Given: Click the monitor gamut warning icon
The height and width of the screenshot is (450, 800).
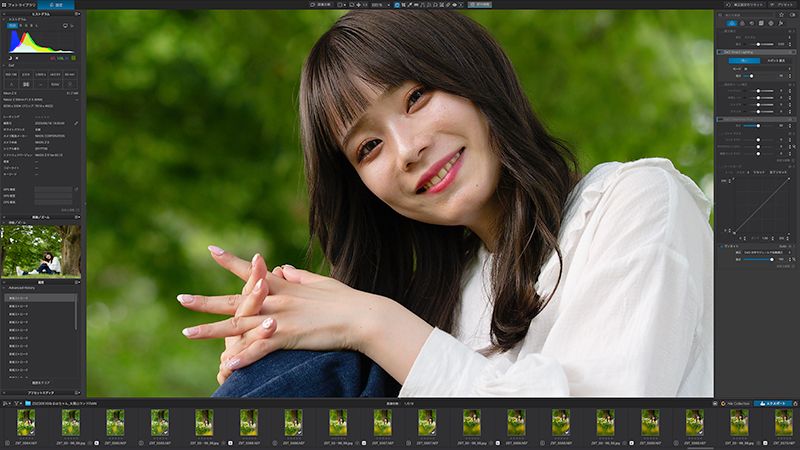Looking at the screenshot, I should click(x=65, y=26).
